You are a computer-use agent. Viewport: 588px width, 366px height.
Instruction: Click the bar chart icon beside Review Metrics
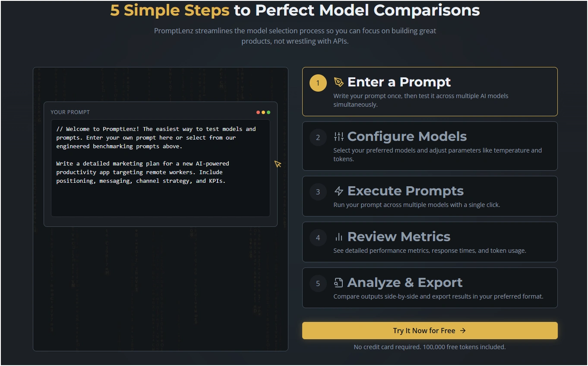(x=339, y=237)
